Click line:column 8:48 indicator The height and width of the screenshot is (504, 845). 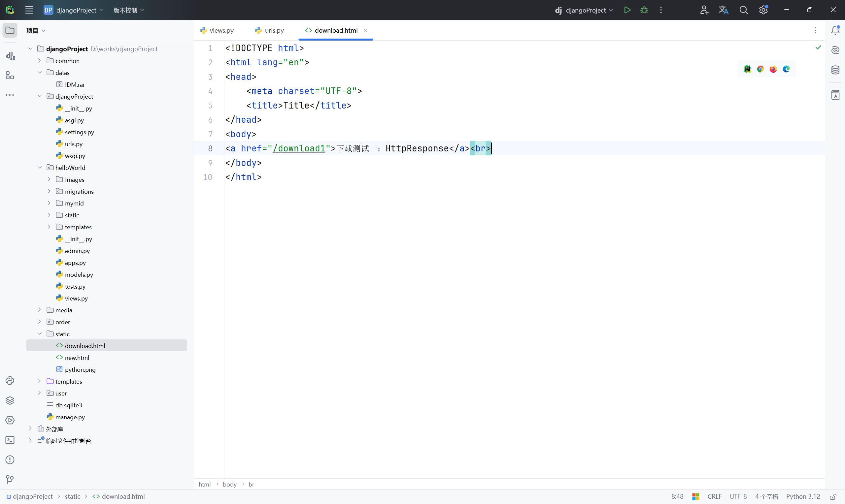(x=677, y=496)
